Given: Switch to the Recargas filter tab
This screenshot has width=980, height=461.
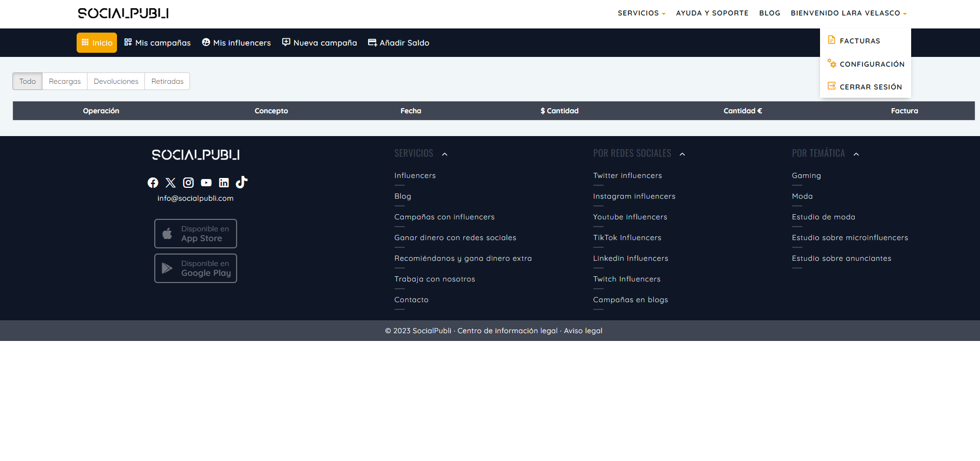Looking at the screenshot, I should [65, 81].
